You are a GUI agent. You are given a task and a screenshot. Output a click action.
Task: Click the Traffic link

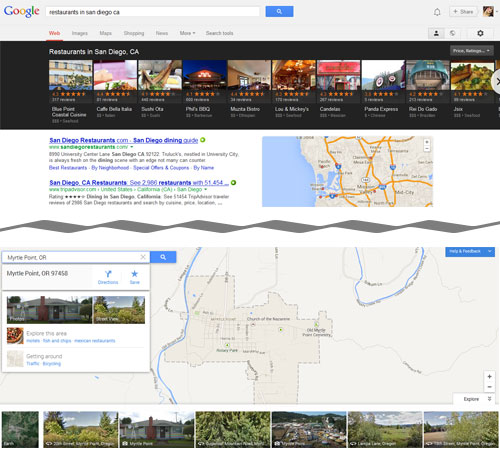point(33,363)
